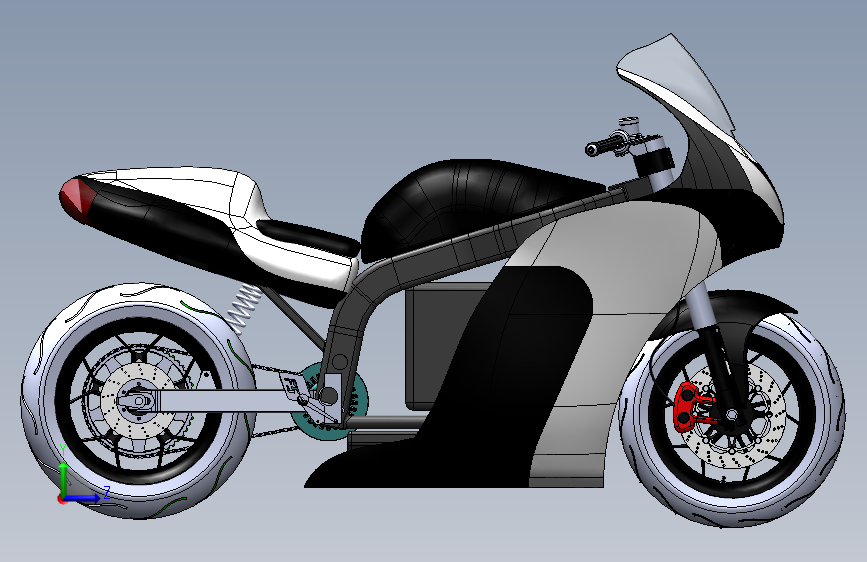Select the rear brake disc rotor
Screen dimensions: 867x562
[x=119, y=423]
